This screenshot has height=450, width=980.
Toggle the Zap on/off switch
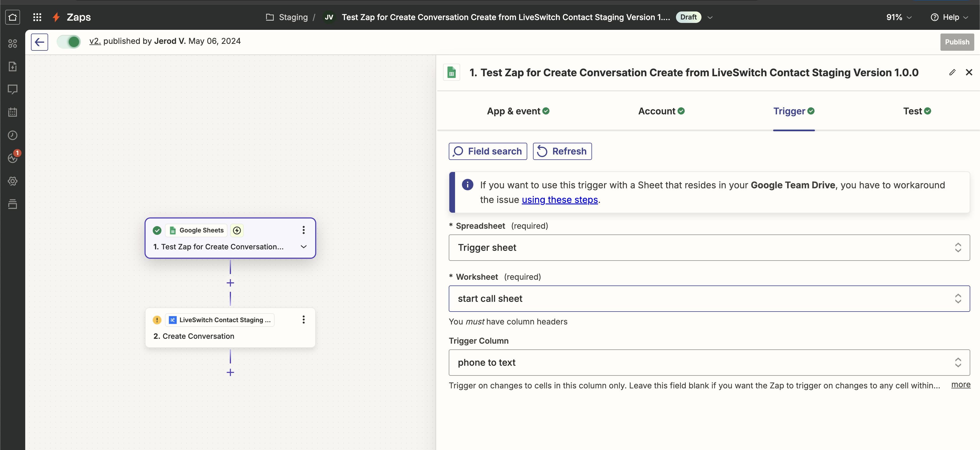pos(69,42)
